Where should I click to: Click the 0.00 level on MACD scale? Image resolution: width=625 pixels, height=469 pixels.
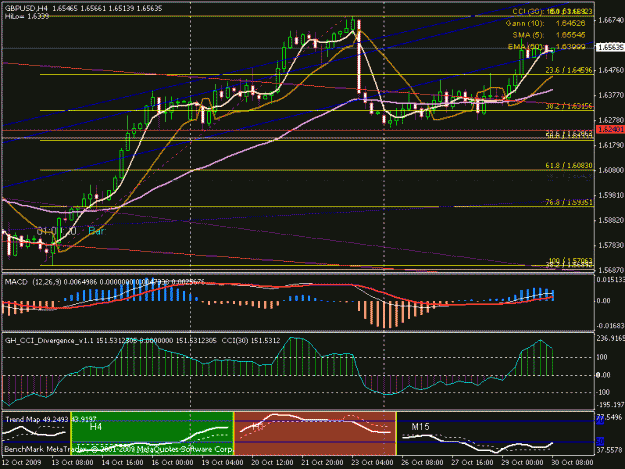coord(603,301)
